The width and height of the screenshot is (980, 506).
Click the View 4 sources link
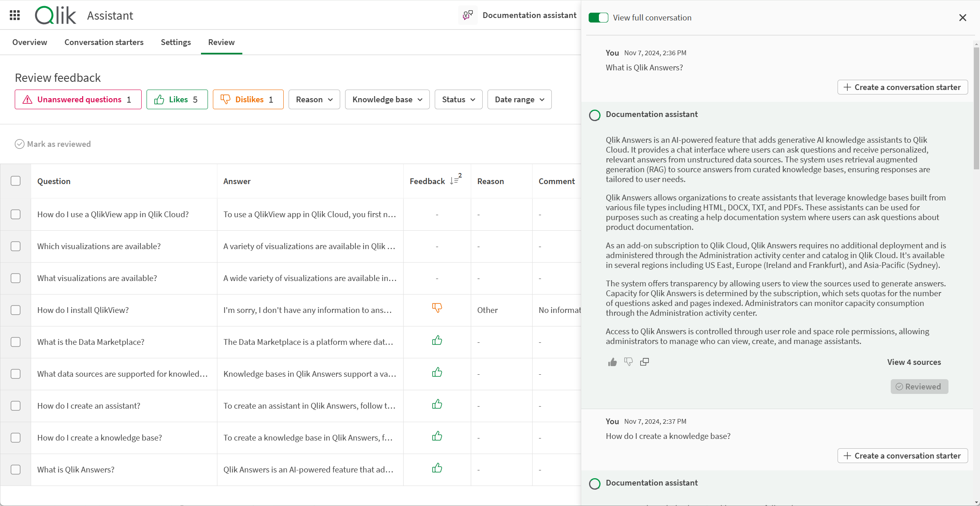[x=914, y=362]
